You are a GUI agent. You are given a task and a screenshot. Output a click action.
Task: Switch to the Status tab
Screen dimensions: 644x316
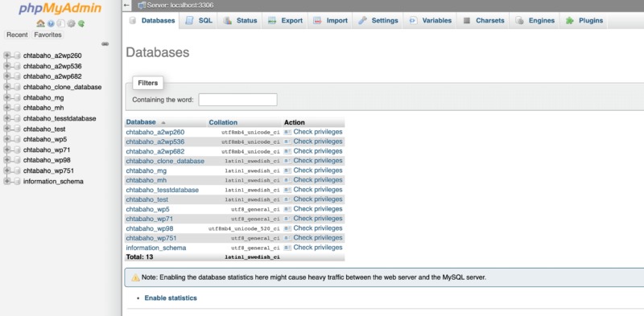pos(240,21)
